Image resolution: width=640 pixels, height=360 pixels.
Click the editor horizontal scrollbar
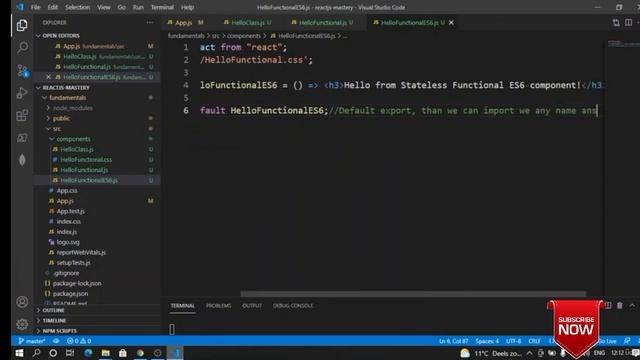[x=413, y=294]
